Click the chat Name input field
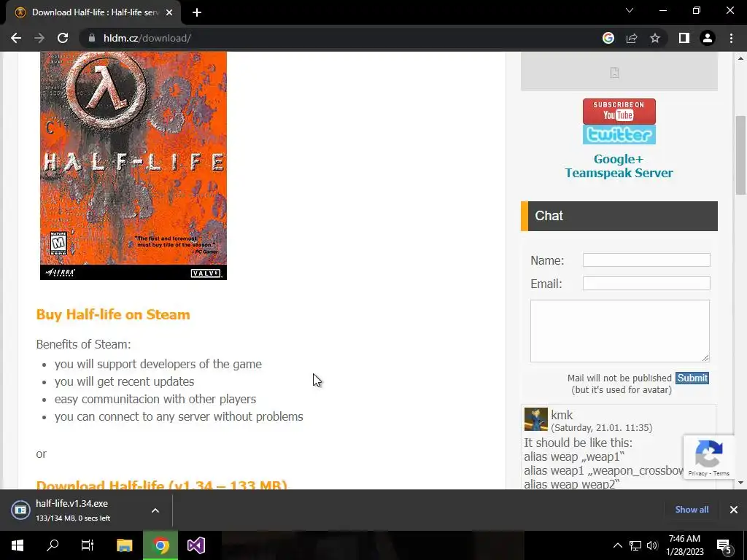Viewport: 747px width, 560px height. click(x=646, y=260)
